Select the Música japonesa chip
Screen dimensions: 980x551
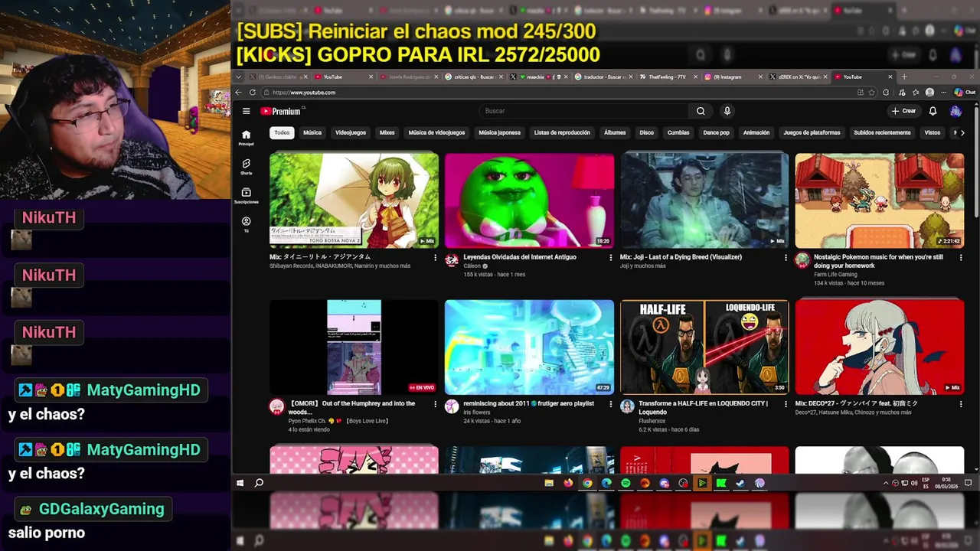(499, 132)
